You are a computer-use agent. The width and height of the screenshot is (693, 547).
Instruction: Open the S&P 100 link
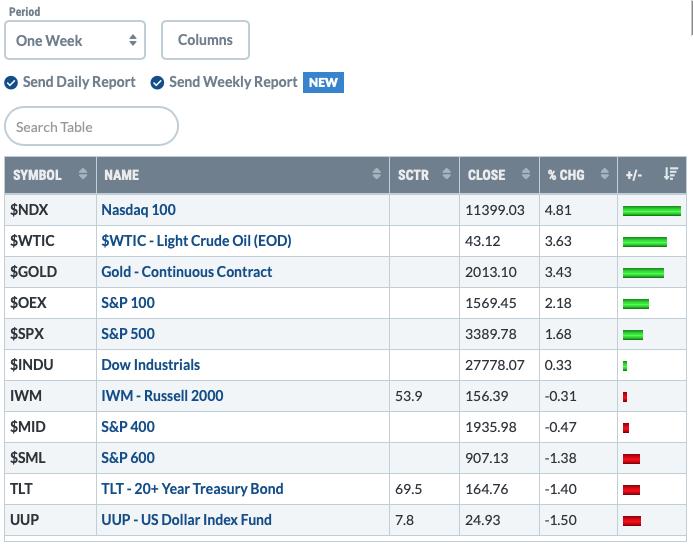pyautogui.click(x=128, y=303)
